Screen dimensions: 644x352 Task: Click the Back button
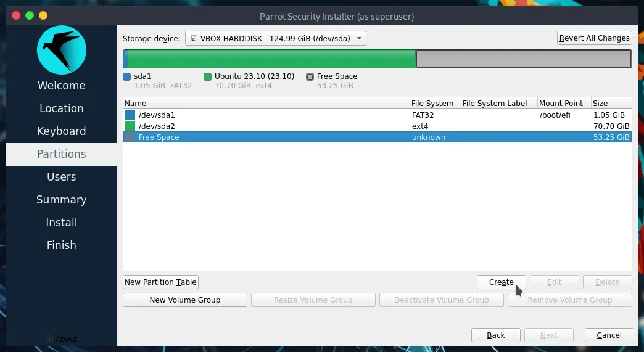(x=496, y=335)
